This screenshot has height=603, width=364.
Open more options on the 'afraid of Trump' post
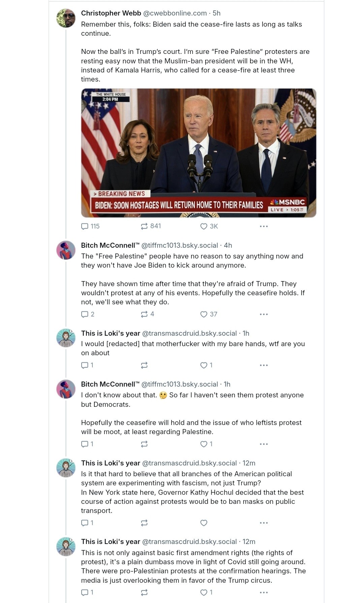[264, 314]
